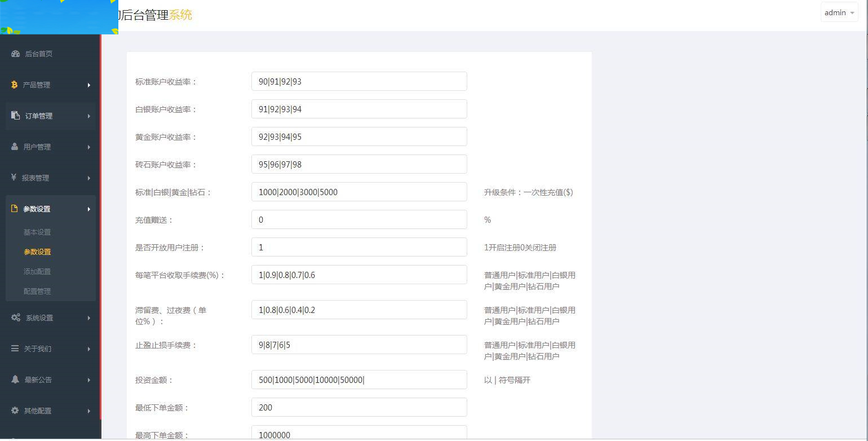868x441 pixels.
Task: Select the 配置管理 submenu item
Action: (x=37, y=291)
